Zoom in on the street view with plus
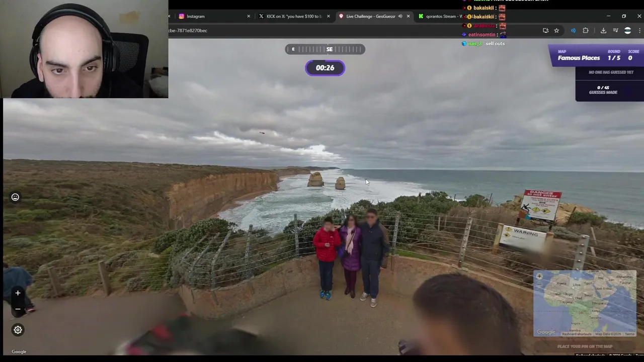Image resolution: width=644 pixels, height=362 pixels. (x=18, y=293)
